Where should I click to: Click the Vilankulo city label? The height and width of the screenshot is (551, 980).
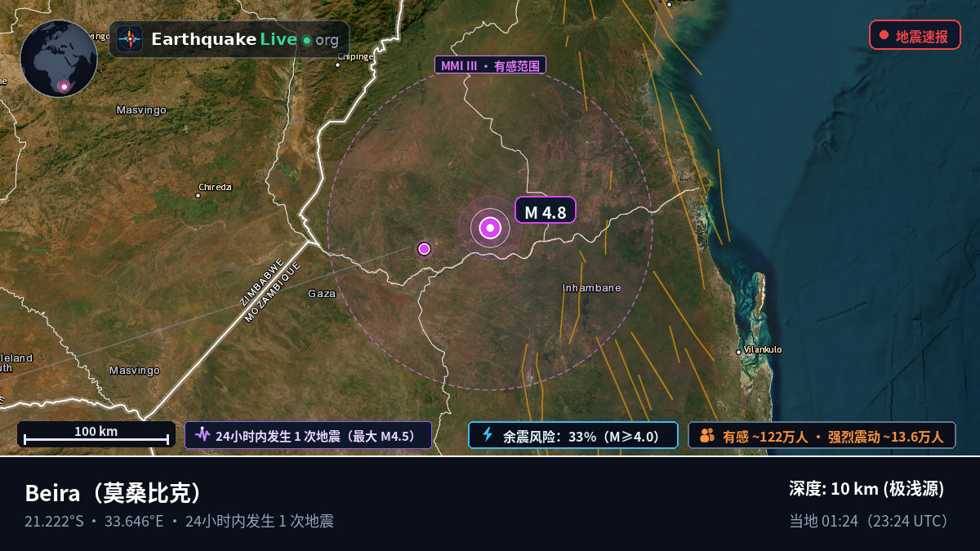coord(763,349)
